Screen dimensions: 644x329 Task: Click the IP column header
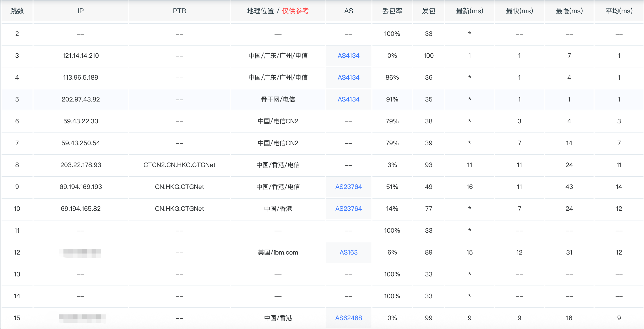(81, 11)
